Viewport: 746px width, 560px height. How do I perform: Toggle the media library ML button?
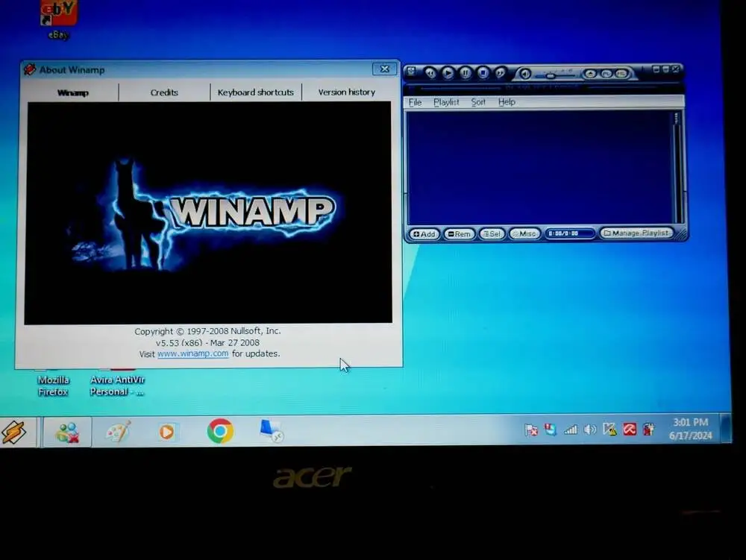(x=621, y=74)
